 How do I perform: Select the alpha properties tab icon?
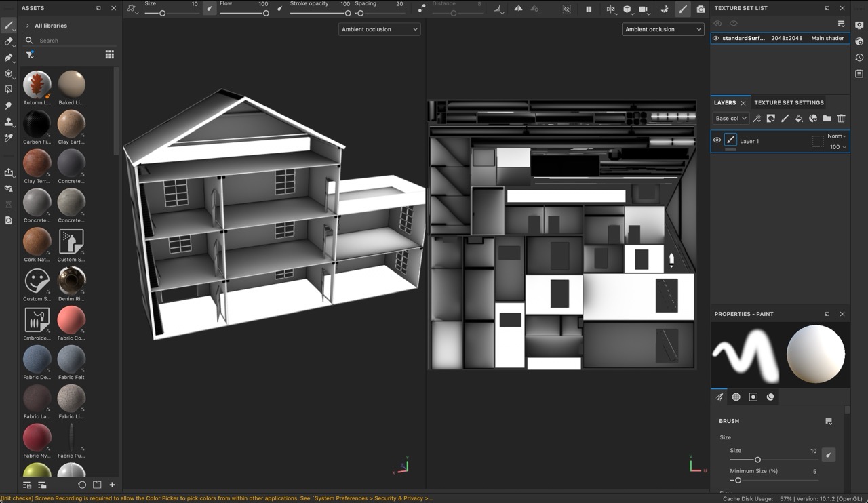736,397
